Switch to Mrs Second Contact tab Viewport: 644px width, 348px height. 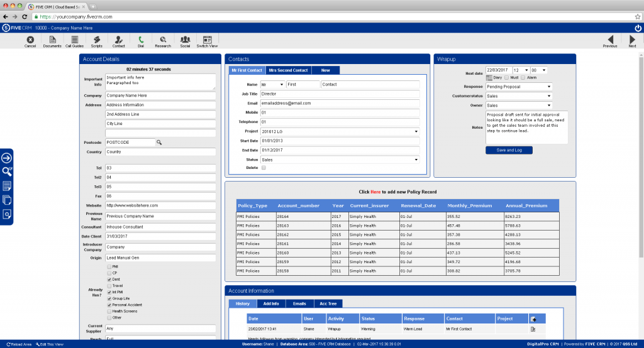pos(288,70)
